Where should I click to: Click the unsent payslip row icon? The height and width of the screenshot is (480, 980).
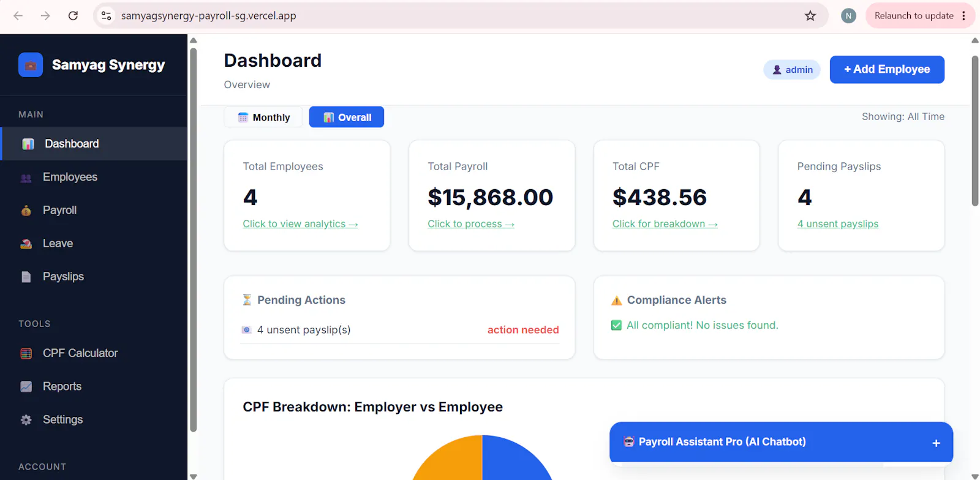click(x=247, y=330)
